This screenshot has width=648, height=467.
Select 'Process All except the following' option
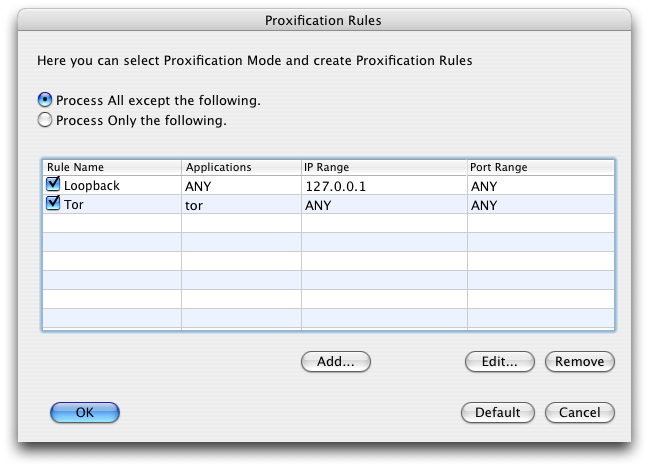45,101
